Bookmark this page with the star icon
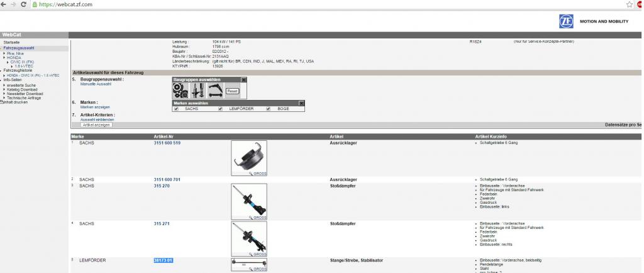Viewport: 644px width, 273px height. pyautogui.click(x=628, y=4)
